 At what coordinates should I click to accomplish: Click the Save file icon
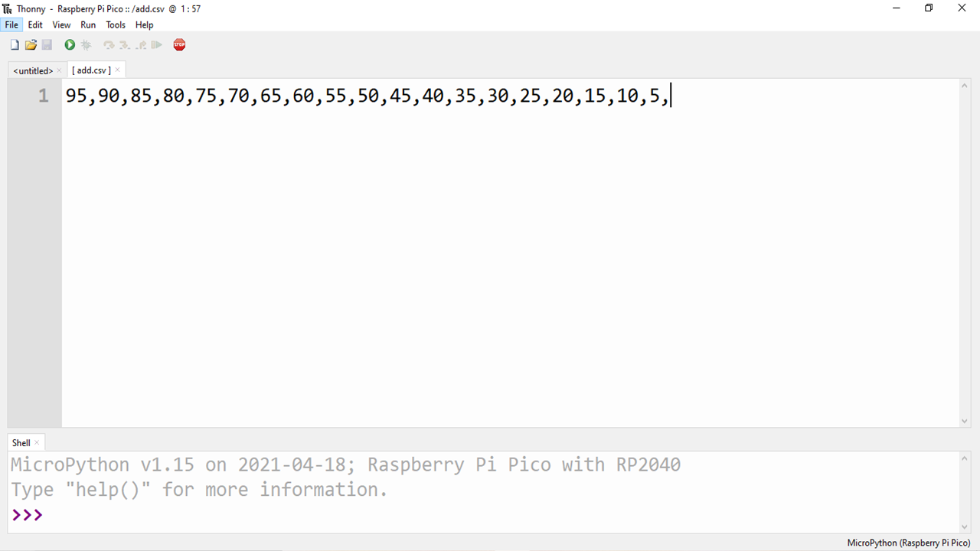click(47, 44)
